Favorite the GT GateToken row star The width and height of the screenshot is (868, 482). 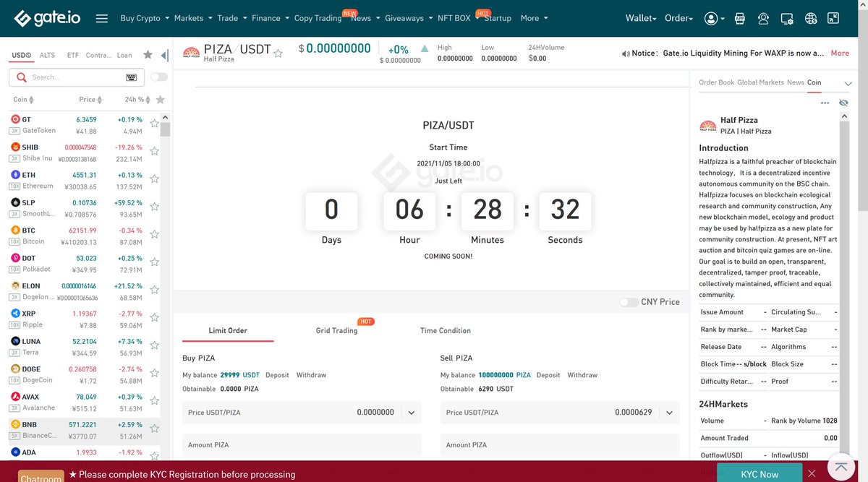point(154,124)
